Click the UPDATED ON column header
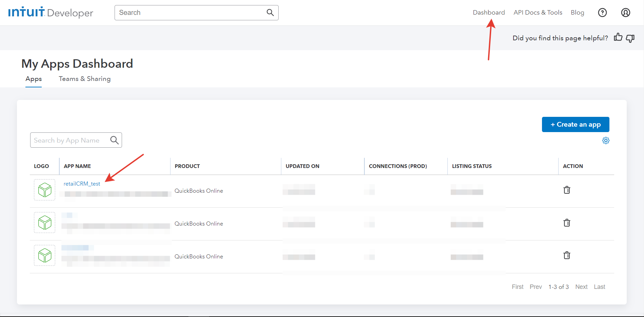 [302, 166]
